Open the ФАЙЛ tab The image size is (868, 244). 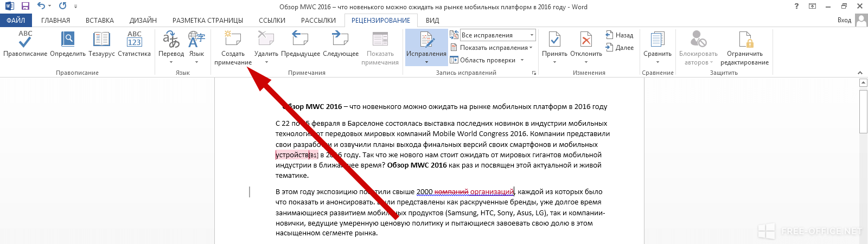(16, 20)
